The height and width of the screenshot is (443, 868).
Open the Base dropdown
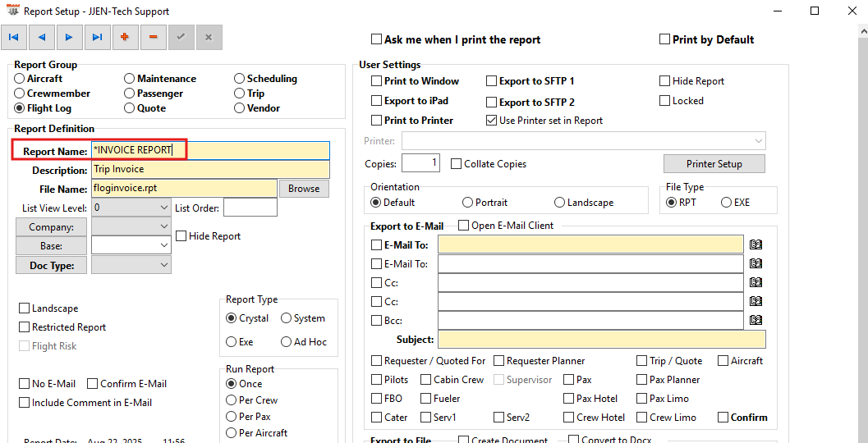click(x=163, y=245)
